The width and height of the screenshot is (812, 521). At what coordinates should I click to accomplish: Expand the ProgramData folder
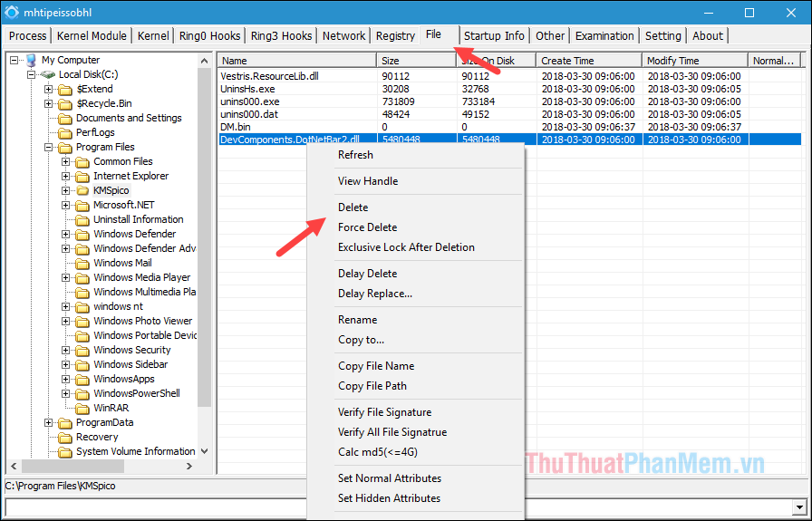(x=48, y=422)
